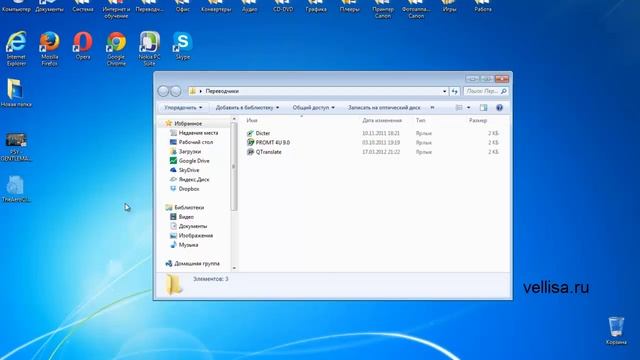
Task: Click navigation pane scrollbar down arrow
Action: (234, 268)
